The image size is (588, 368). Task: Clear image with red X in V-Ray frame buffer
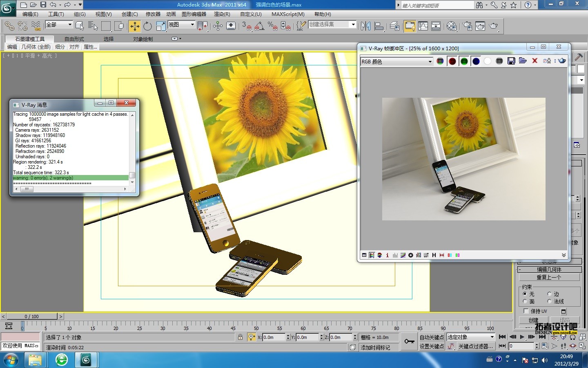point(535,61)
